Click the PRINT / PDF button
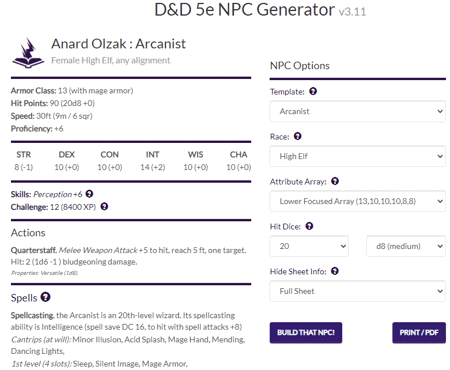Viewport: 450px width, 370px height. coord(419,333)
